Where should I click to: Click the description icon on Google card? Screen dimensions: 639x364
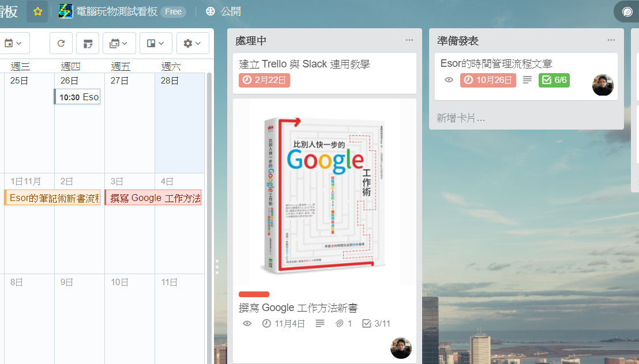(320, 323)
